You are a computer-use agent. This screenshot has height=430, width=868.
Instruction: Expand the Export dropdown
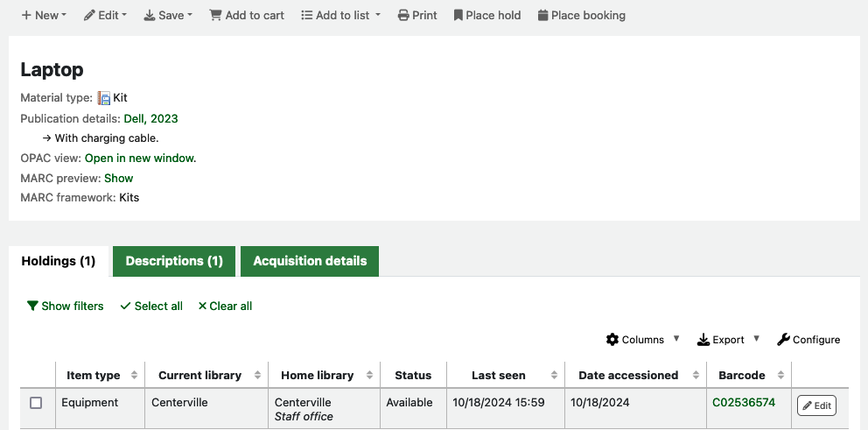728,340
